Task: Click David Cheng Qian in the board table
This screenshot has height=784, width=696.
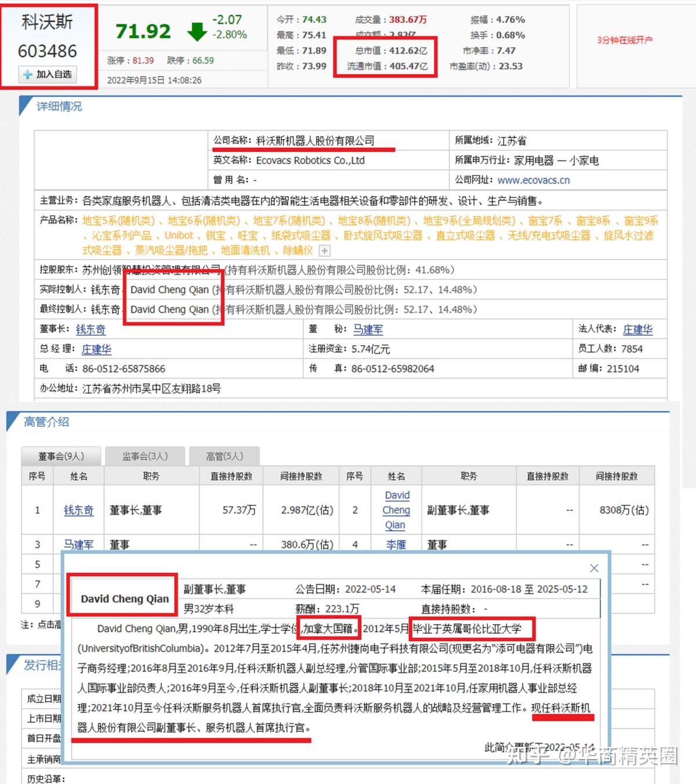Action: (397, 510)
